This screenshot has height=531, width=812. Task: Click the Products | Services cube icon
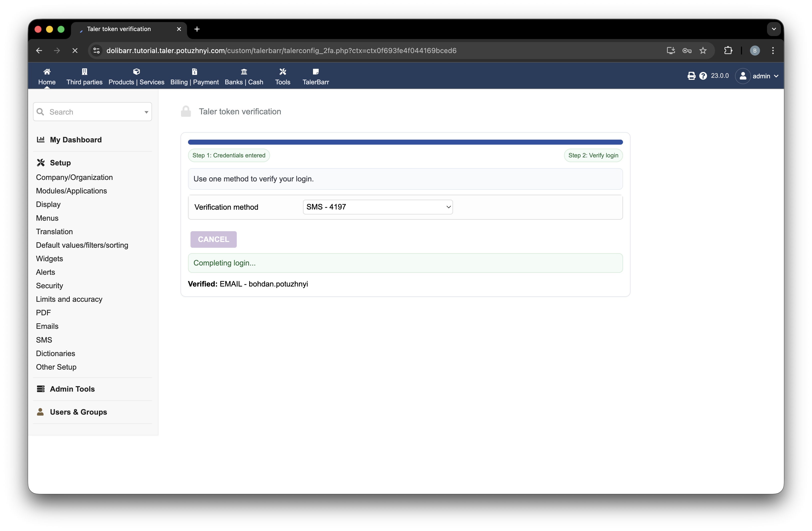point(136,72)
